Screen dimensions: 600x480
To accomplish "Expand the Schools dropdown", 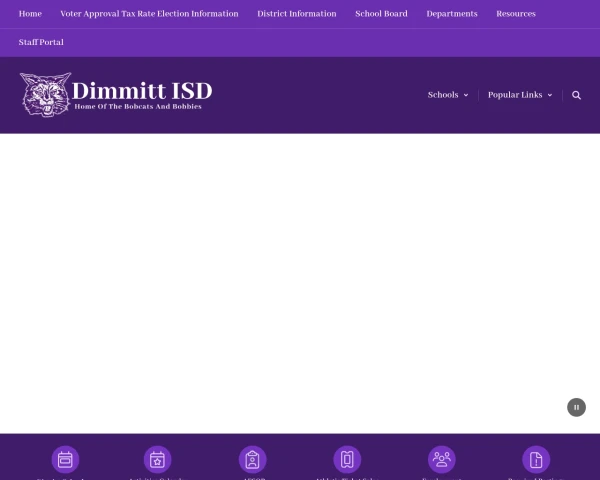I will pos(448,95).
